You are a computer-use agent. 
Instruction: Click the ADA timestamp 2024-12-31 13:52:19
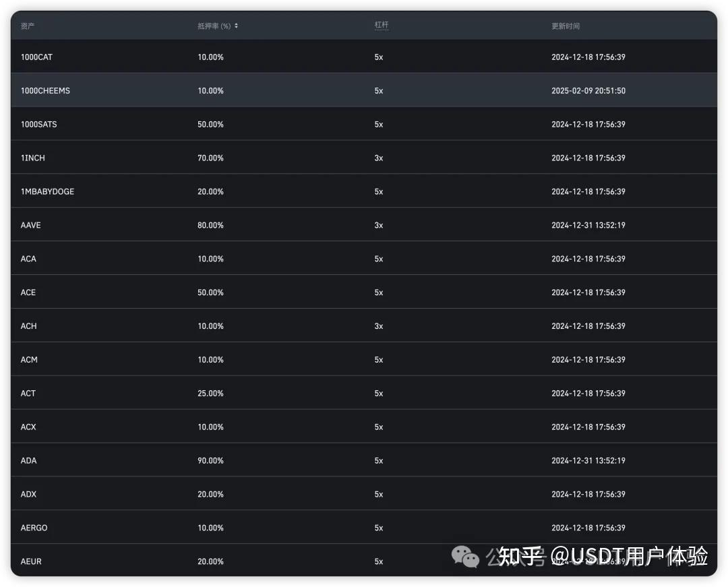[588, 461]
